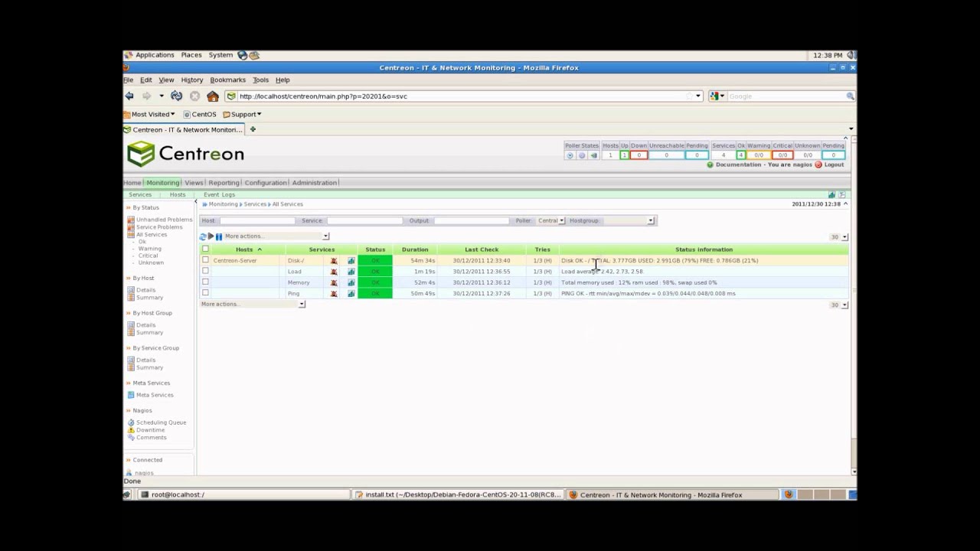Go to Firefox Home page

(213, 96)
